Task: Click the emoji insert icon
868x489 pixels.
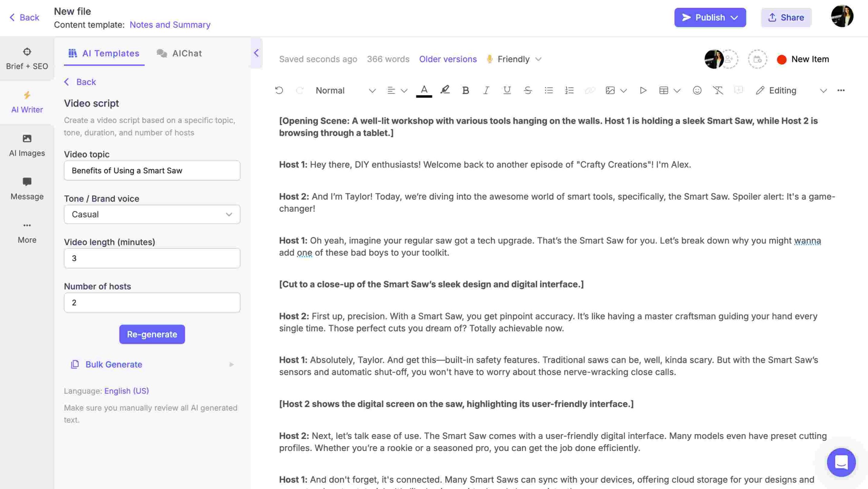Action: pyautogui.click(x=696, y=91)
